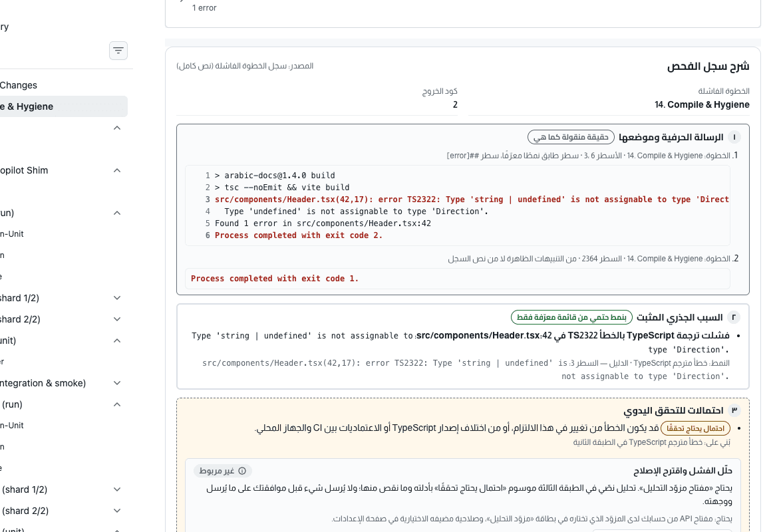Select the highlighted Hygiene job in sidebar

tap(63, 106)
